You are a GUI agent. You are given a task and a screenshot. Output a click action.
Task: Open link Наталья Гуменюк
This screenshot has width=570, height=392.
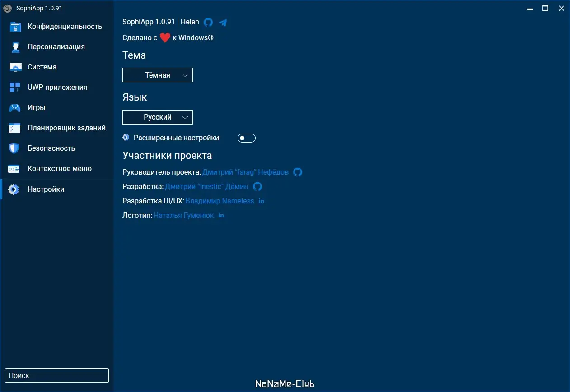pos(184,216)
